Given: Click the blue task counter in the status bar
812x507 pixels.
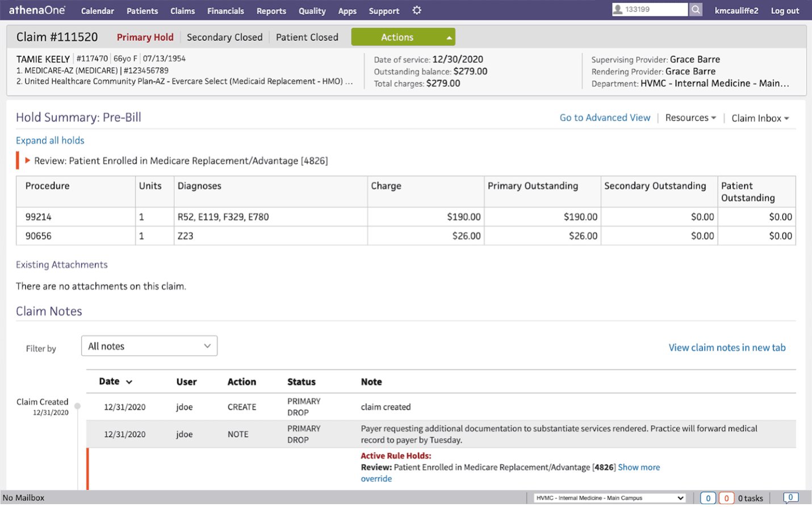Looking at the screenshot, I should coord(708,498).
